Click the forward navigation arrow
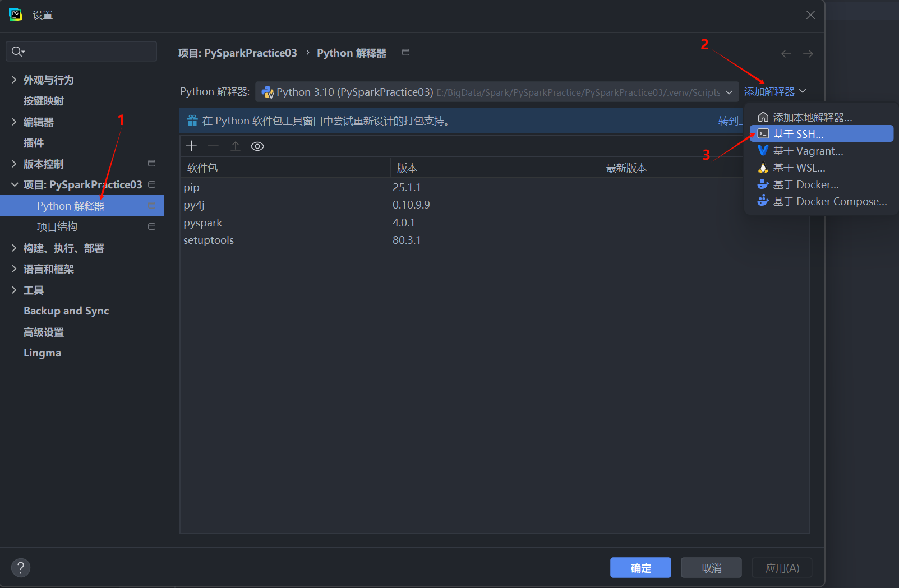The width and height of the screenshot is (899, 588). [808, 54]
